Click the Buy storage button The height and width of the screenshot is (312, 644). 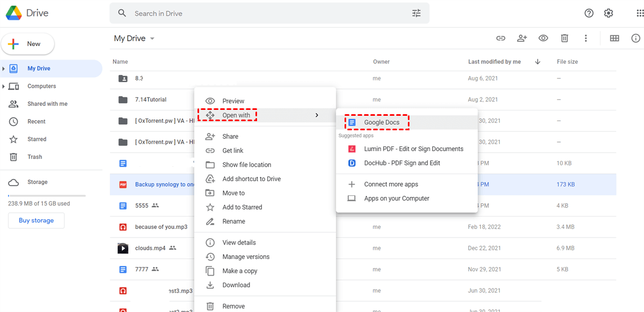point(36,220)
